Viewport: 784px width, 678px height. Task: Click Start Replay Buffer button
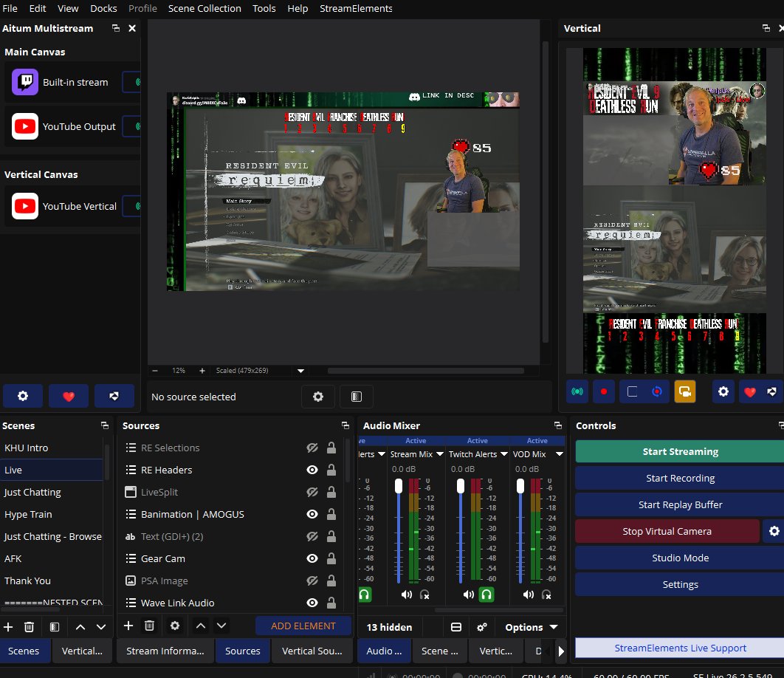click(680, 504)
